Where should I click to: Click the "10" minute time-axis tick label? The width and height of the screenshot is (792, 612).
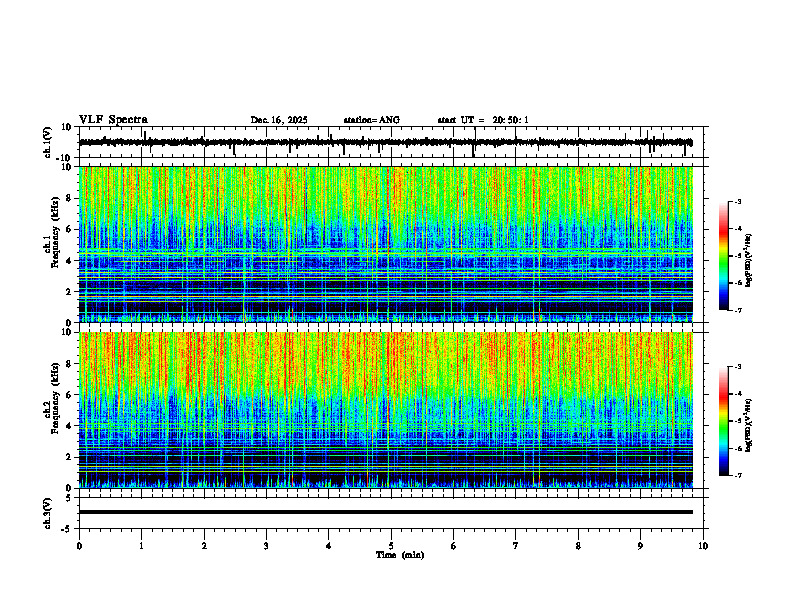point(703,546)
